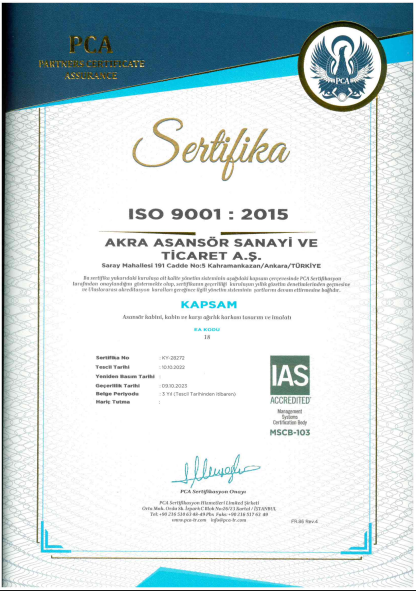Click the certificate validity explanation paragraph
Viewport: 416px width, 591px height.
211,284
